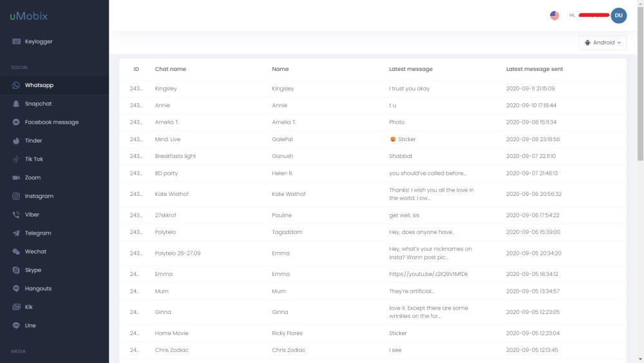Click the Zoom camera icon
The image size is (644, 363).
point(16,177)
